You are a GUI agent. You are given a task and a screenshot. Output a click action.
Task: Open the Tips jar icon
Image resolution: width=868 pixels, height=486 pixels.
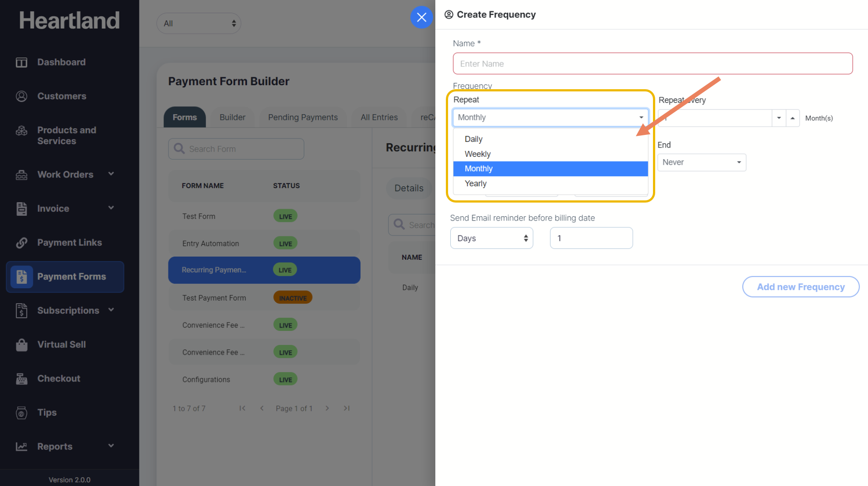click(x=22, y=413)
